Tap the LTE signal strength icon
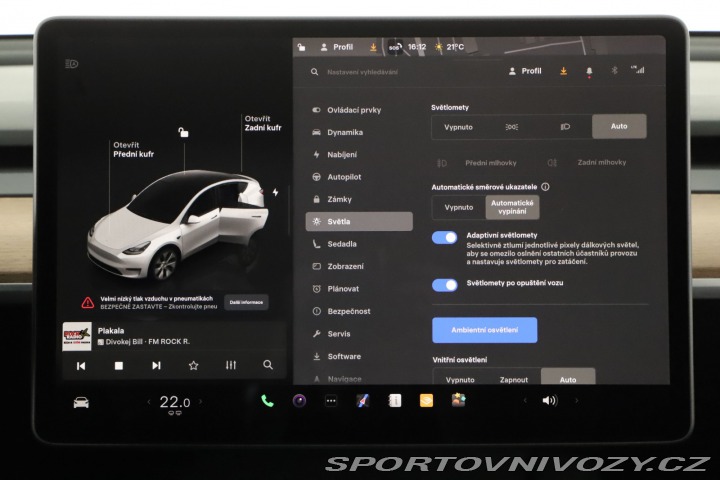Image resolution: width=720 pixels, height=480 pixels. 637,70
